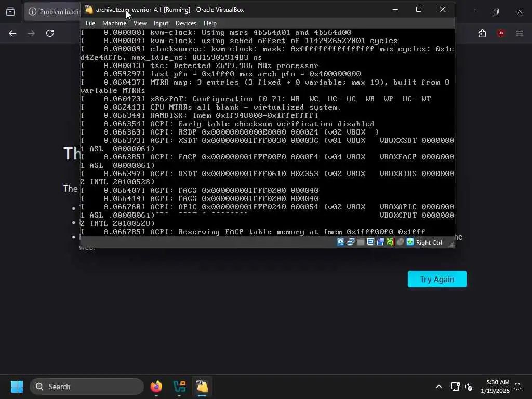Screen dimensions: 532x399
Task: Click the display monitor status icon
Action: click(x=370, y=242)
